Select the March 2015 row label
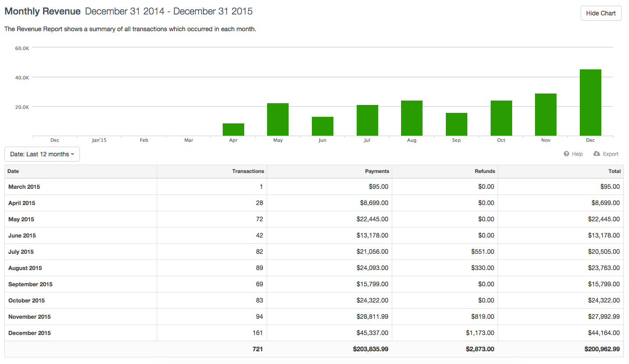Image resolution: width=629 pixels, height=364 pixels. coord(24,187)
